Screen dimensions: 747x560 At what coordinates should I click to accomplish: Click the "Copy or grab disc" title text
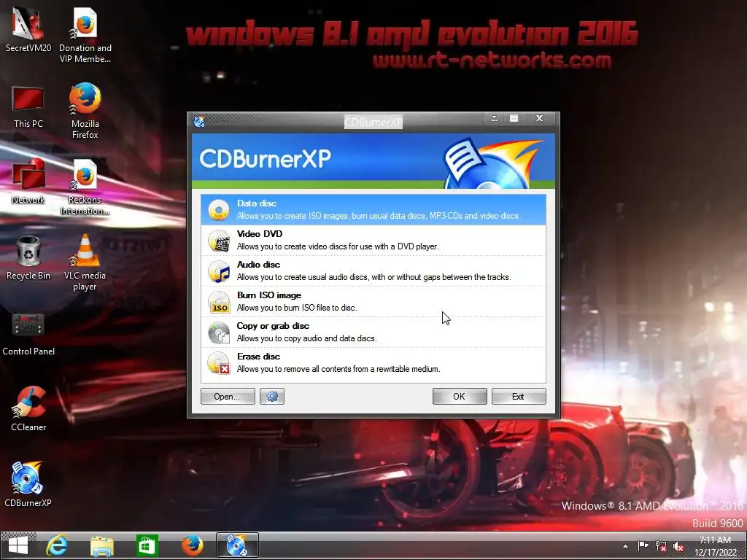coord(273,326)
